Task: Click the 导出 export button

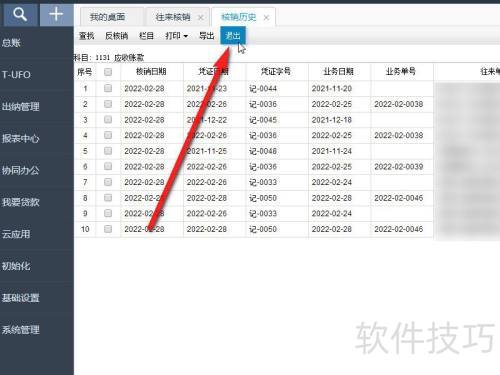Action: (206, 36)
